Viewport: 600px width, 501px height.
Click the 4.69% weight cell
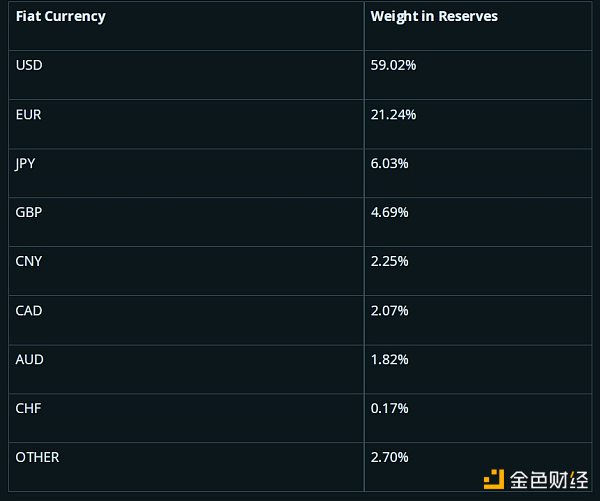[x=389, y=212]
